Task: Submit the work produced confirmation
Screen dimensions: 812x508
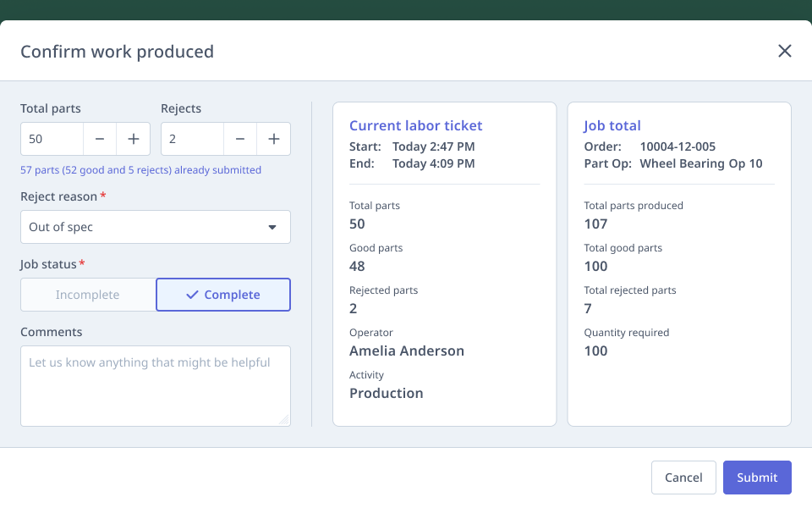Action: click(757, 477)
